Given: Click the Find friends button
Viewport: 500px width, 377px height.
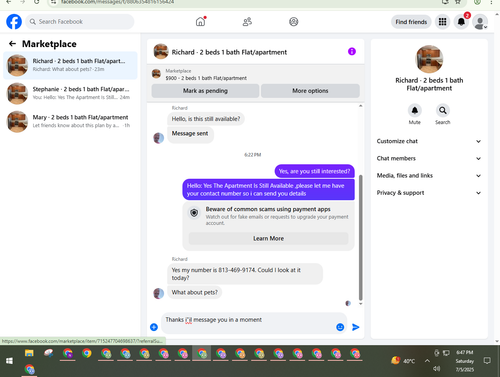Looking at the screenshot, I should (411, 22).
